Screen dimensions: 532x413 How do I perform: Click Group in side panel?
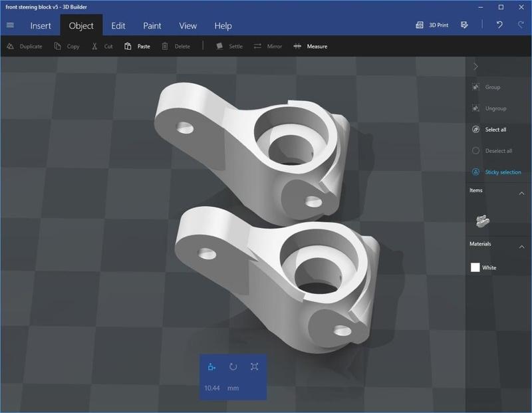pyautogui.click(x=486, y=87)
